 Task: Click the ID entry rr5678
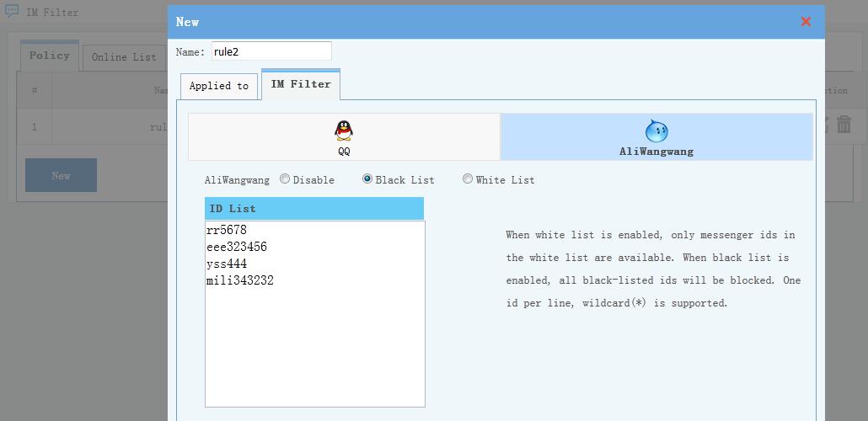click(x=227, y=229)
